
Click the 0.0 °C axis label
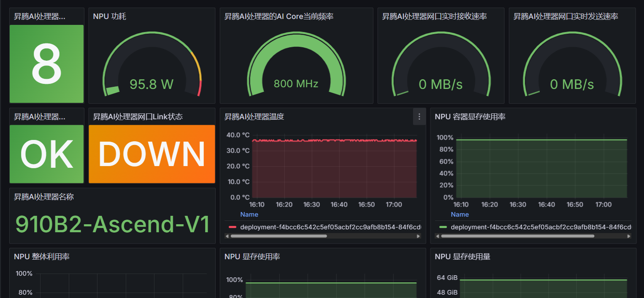pos(240,197)
